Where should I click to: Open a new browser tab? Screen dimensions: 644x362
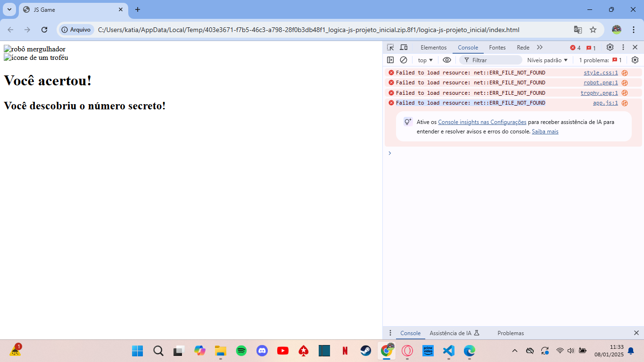tap(138, 9)
